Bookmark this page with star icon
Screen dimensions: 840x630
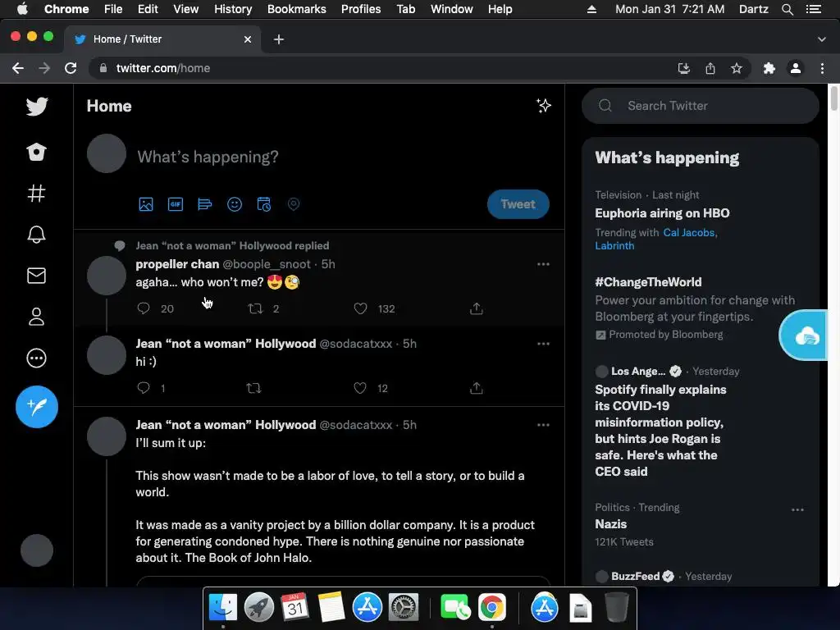pos(737,68)
